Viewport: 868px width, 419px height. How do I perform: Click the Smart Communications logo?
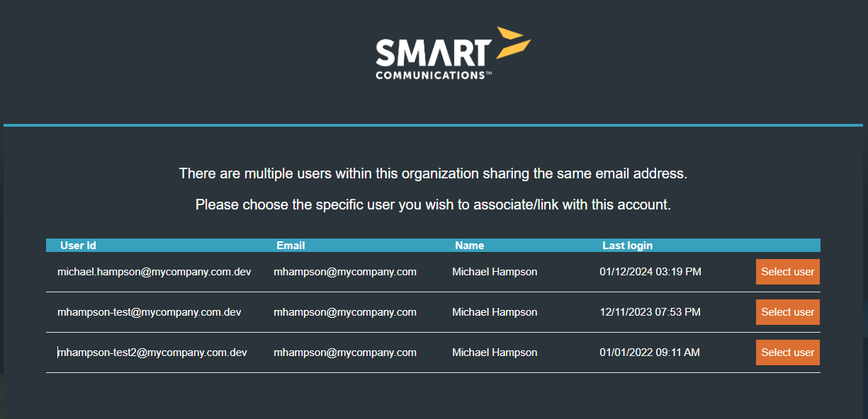pos(452,54)
